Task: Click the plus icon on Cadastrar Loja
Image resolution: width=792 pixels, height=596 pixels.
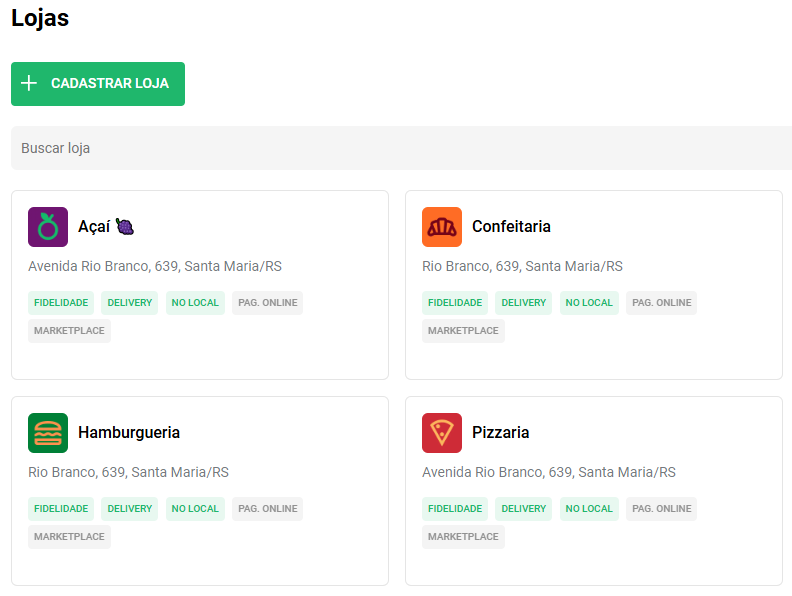Action: [29, 83]
